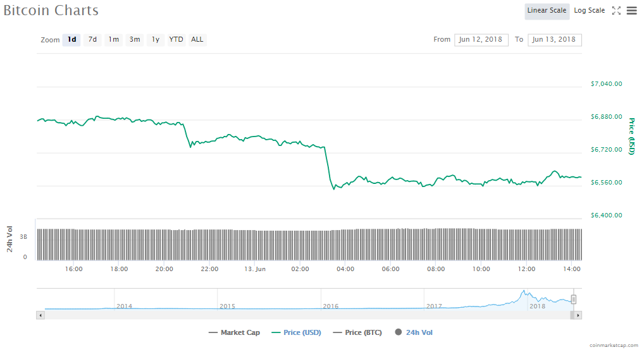Image resolution: width=644 pixels, height=352 pixels.
Task: Switch to Log Scale
Action: click(x=589, y=11)
